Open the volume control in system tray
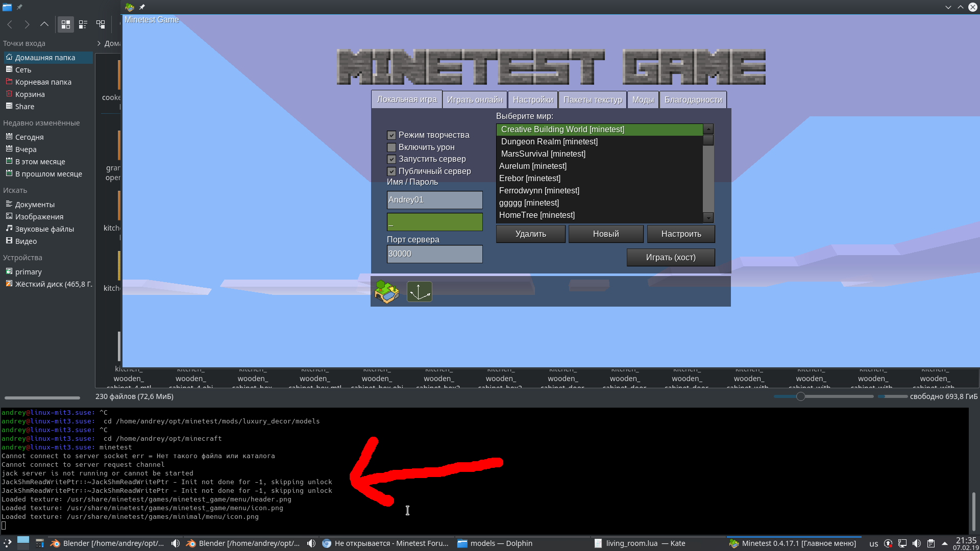 pos(917,543)
